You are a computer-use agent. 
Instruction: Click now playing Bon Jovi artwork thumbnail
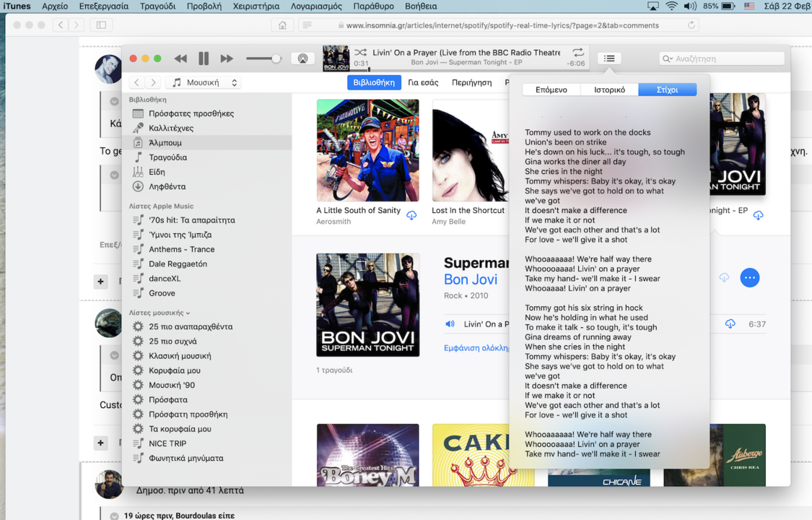[x=336, y=58]
